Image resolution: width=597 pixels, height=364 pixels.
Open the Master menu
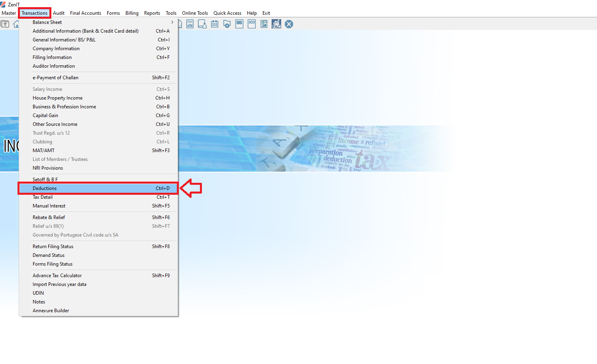9,13
